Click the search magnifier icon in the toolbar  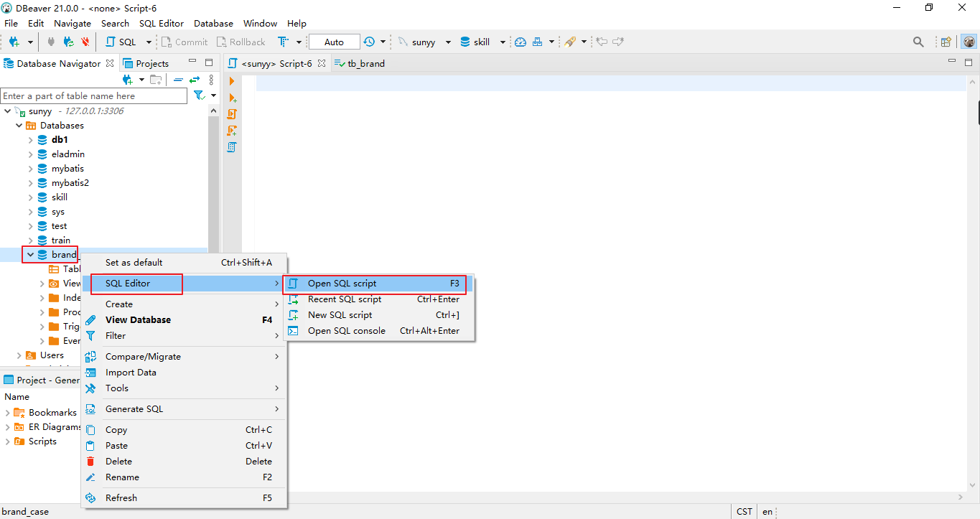coord(918,42)
